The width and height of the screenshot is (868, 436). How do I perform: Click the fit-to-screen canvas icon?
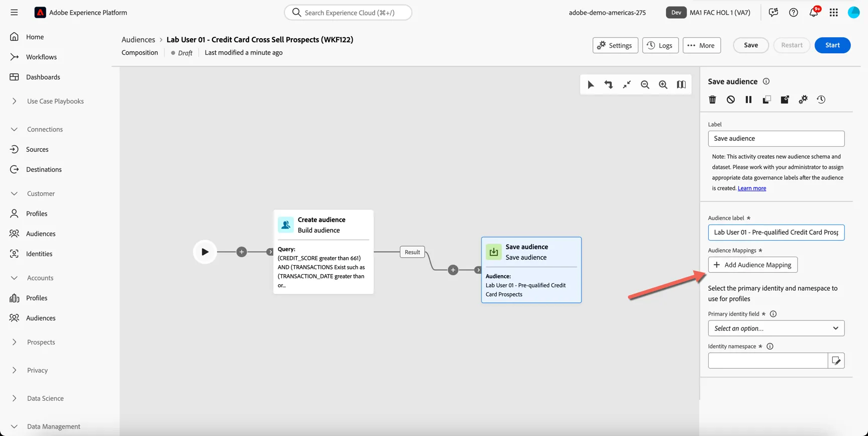click(x=627, y=85)
